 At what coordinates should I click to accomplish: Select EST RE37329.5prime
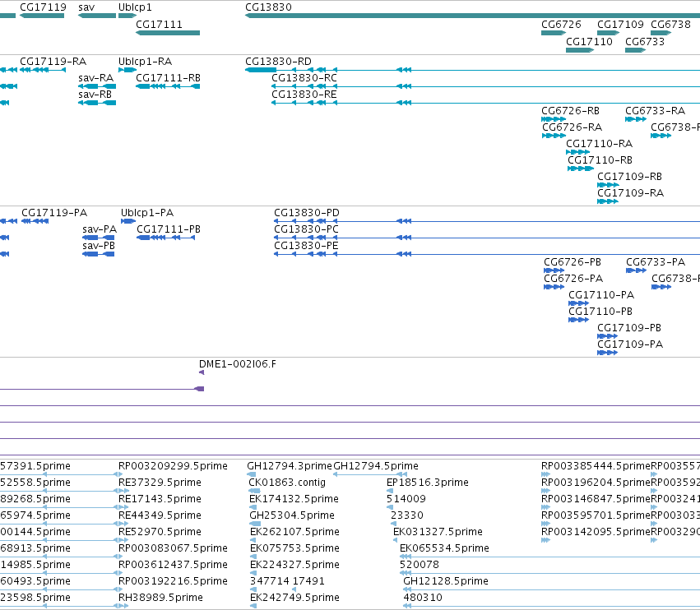[160, 483]
